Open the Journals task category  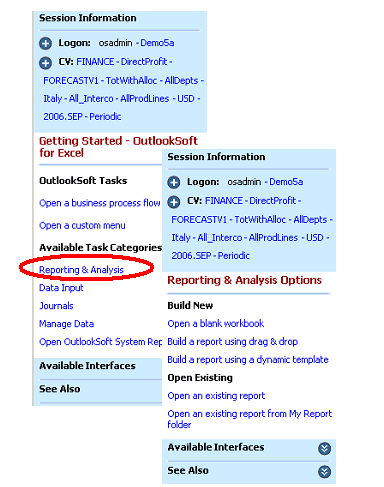pos(56,306)
